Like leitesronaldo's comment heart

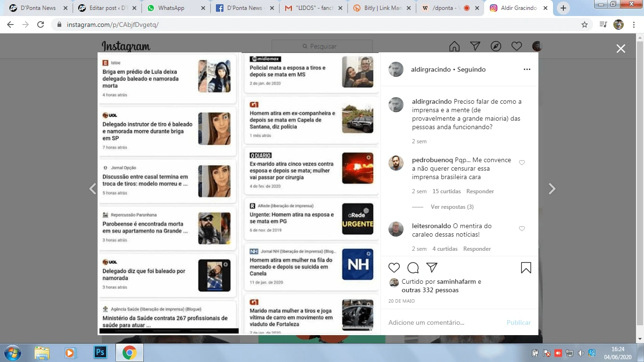(x=522, y=229)
